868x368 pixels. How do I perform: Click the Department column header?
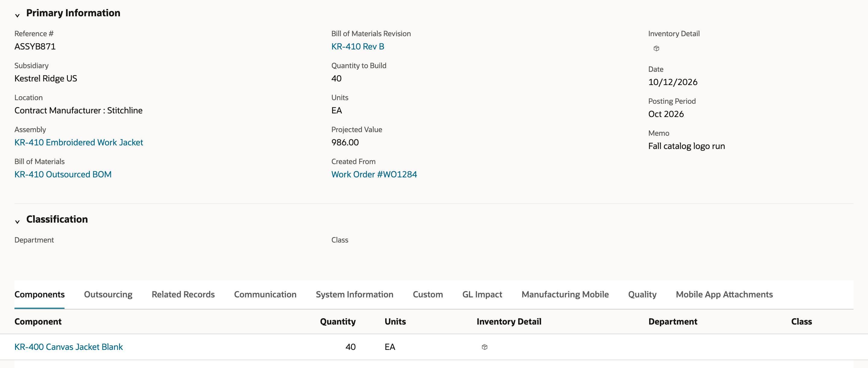[673, 322]
